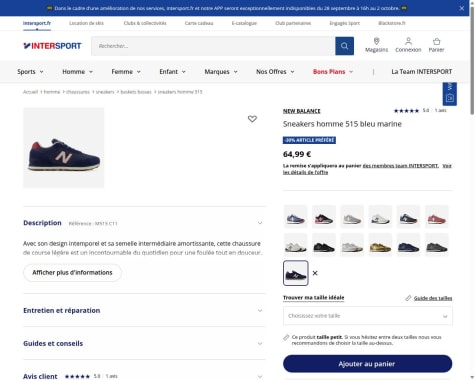475x380 pixels.
Task: Go to chaussures breadcrumb
Action: pos(78,92)
